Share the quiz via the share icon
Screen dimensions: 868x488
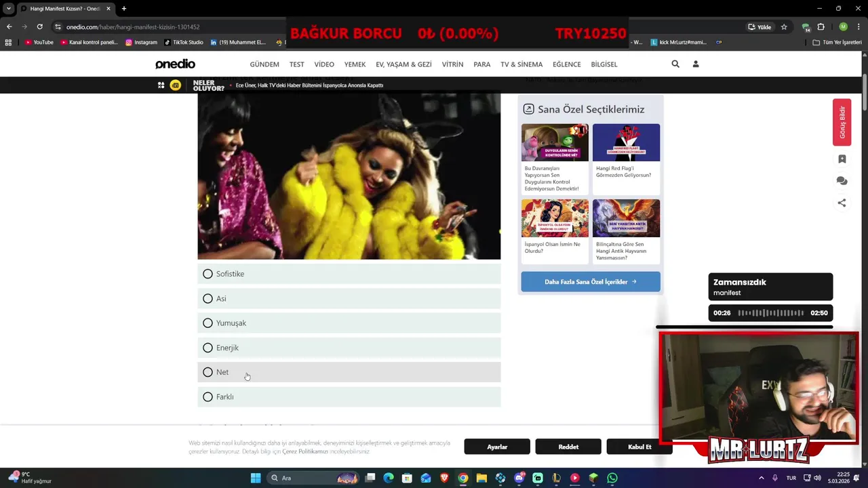click(842, 203)
